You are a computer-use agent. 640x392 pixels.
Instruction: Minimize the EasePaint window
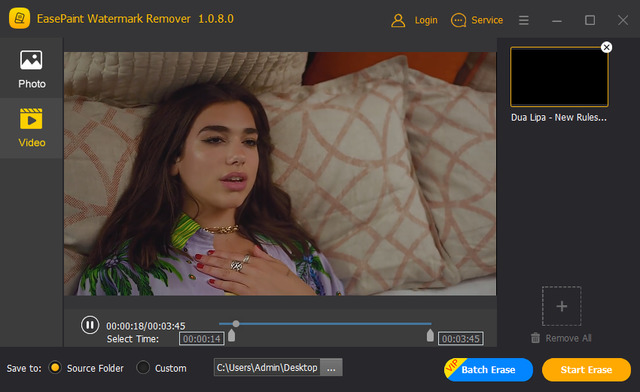pos(557,20)
